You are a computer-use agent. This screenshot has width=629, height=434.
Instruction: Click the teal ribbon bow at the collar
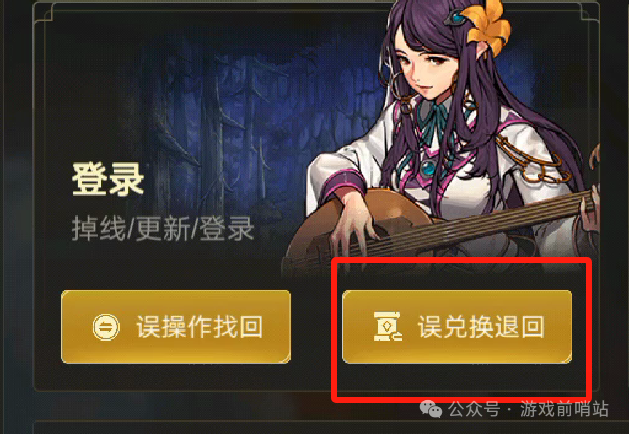click(434, 116)
